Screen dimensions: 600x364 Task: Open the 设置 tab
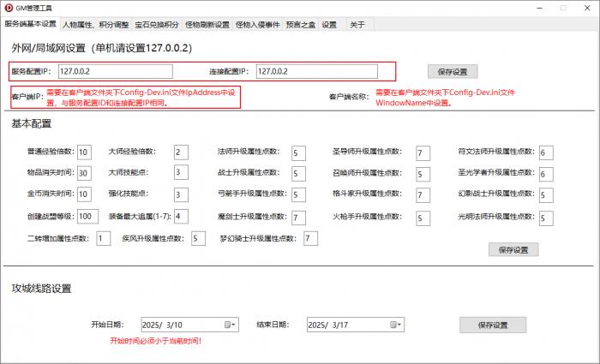pyautogui.click(x=329, y=25)
